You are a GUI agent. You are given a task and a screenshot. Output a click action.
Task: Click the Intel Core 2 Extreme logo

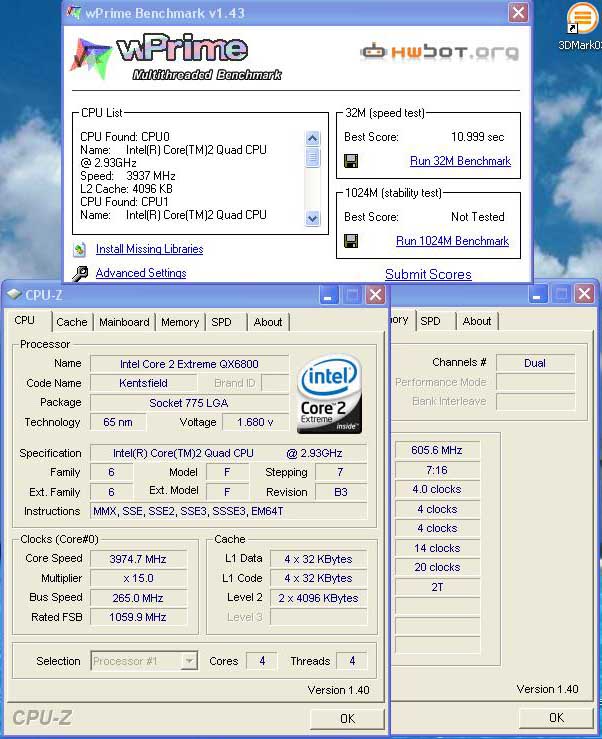pyautogui.click(x=330, y=394)
